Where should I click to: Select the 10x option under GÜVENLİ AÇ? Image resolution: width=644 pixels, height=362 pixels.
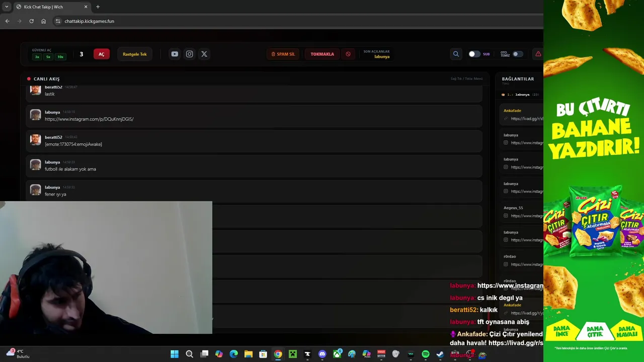(x=60, y=57)
